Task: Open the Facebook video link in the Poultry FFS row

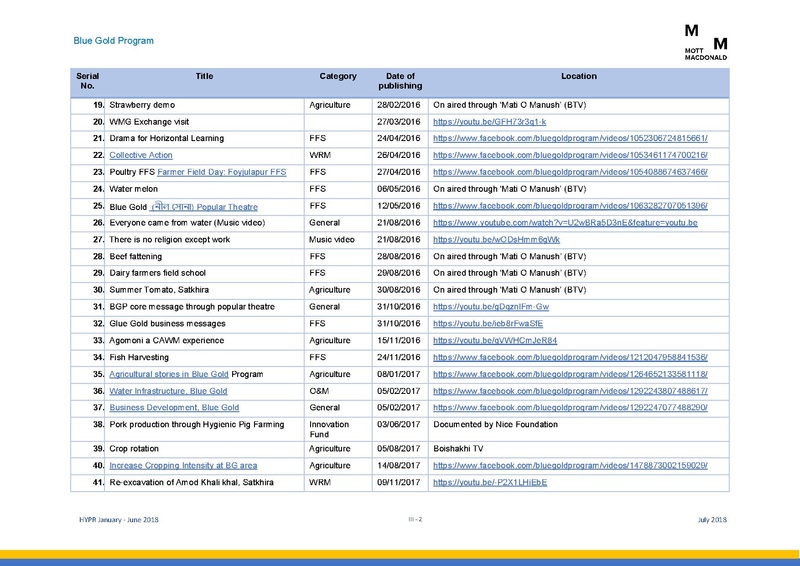Action: 570,172
